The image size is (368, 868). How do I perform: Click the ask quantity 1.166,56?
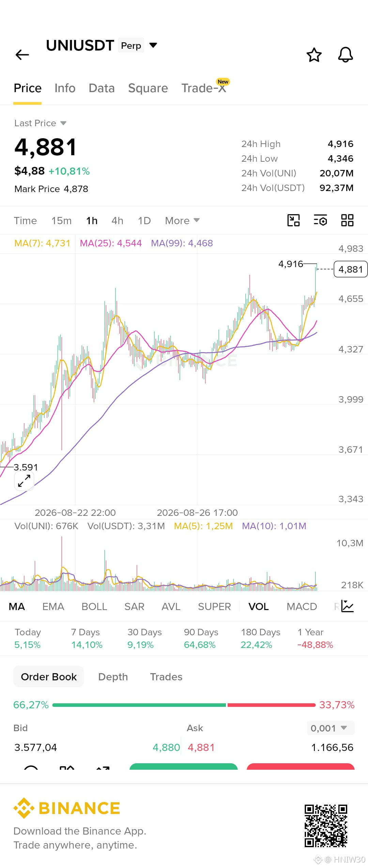332,748
